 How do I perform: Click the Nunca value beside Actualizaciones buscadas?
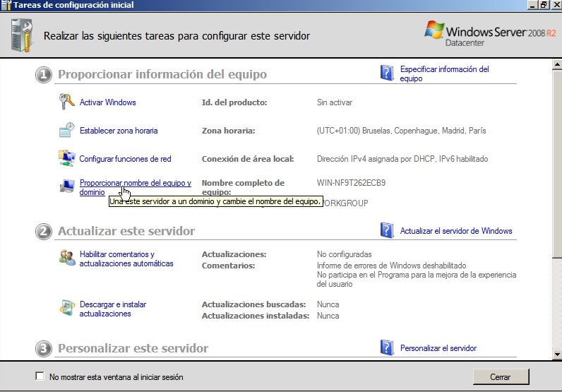tap(328, 304)
